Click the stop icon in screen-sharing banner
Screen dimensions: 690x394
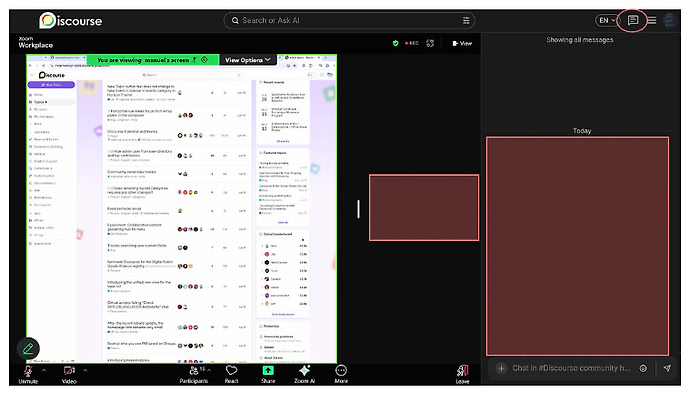[204, 59]
